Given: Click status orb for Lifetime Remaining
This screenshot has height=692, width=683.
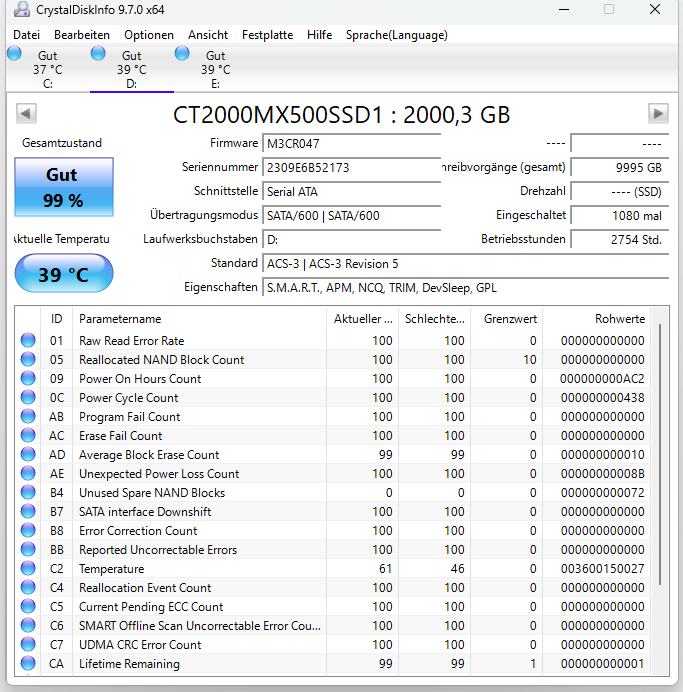Looking at the screenshot, I should pyautogui.click(x=28, y=663).
